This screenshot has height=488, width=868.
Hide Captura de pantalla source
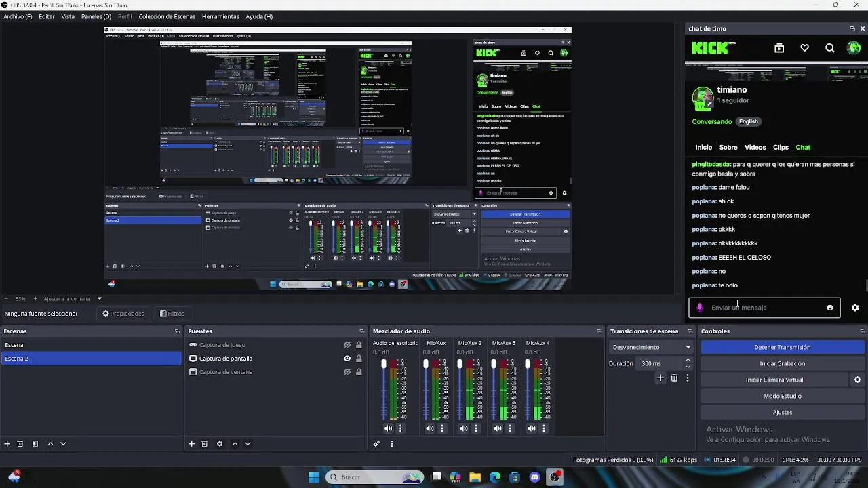coord(347,359)
